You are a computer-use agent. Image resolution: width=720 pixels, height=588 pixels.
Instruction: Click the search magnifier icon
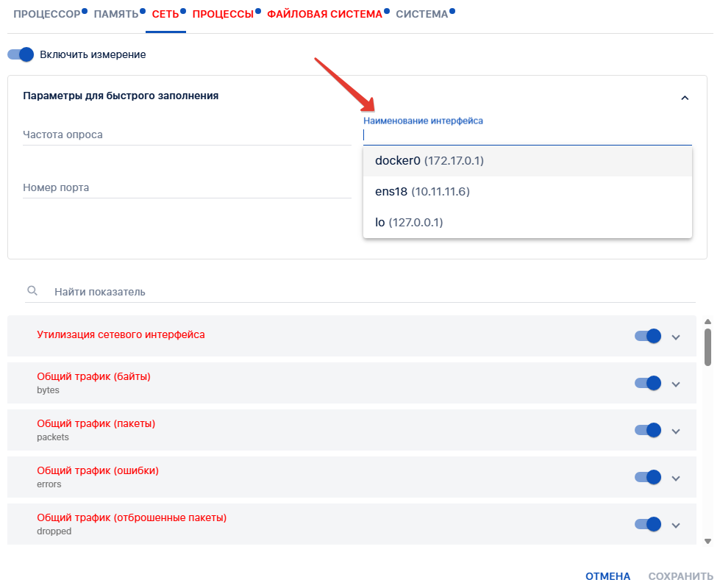pos(32,291)
